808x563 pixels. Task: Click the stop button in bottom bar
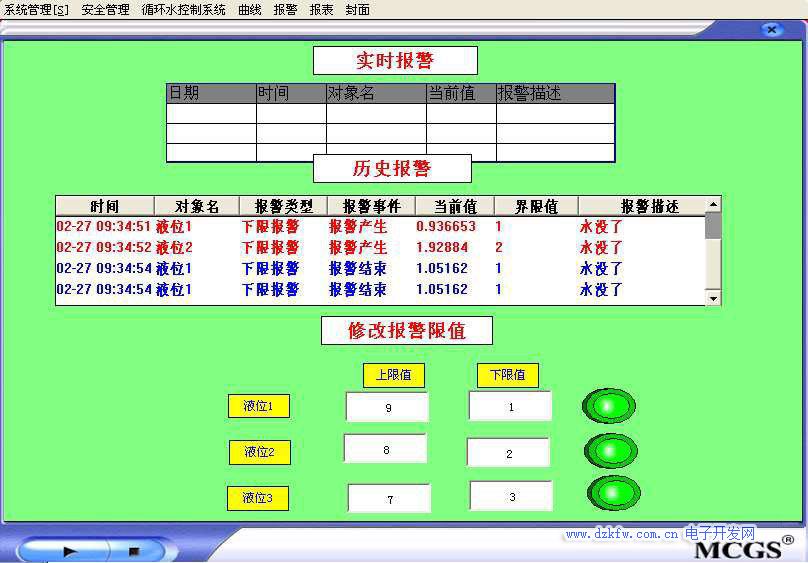(x=133, y=550)
